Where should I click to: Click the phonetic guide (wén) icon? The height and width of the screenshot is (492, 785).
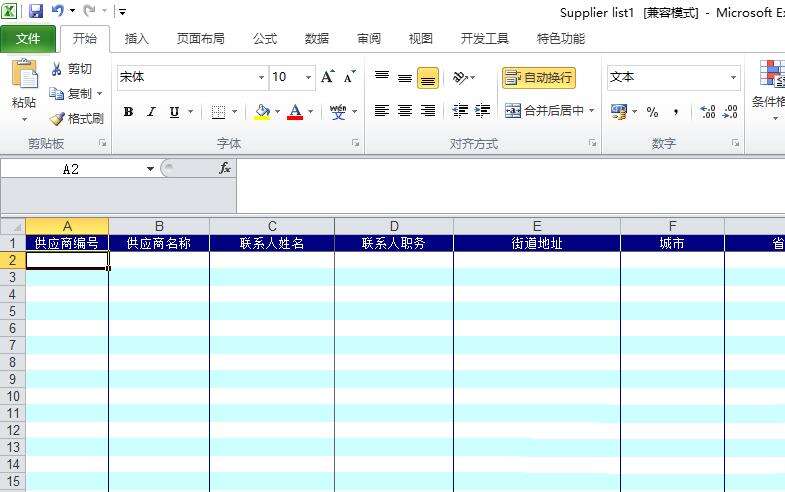point(338,112)
